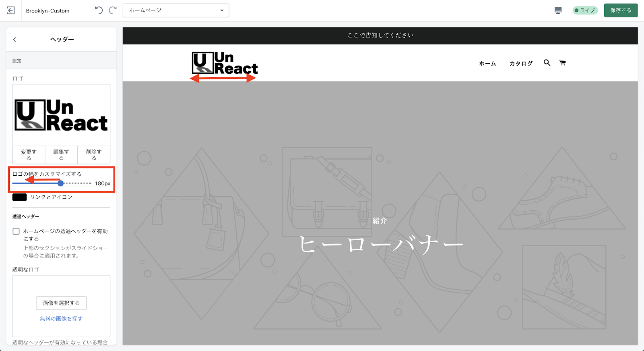Go back using the ヘッダー panel chevron

pyautogui.click(x=14, y=39)
